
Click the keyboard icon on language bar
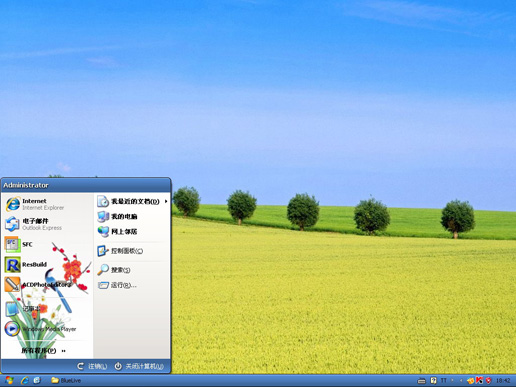422,380
